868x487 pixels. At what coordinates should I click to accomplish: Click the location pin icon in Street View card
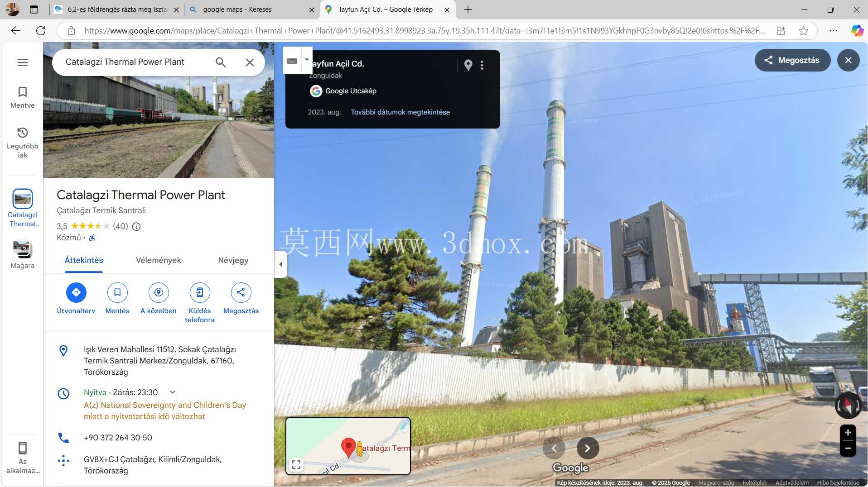point(468,65)
